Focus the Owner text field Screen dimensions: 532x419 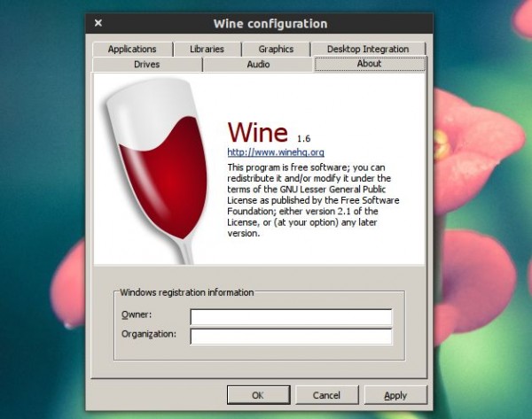point(290,316)
